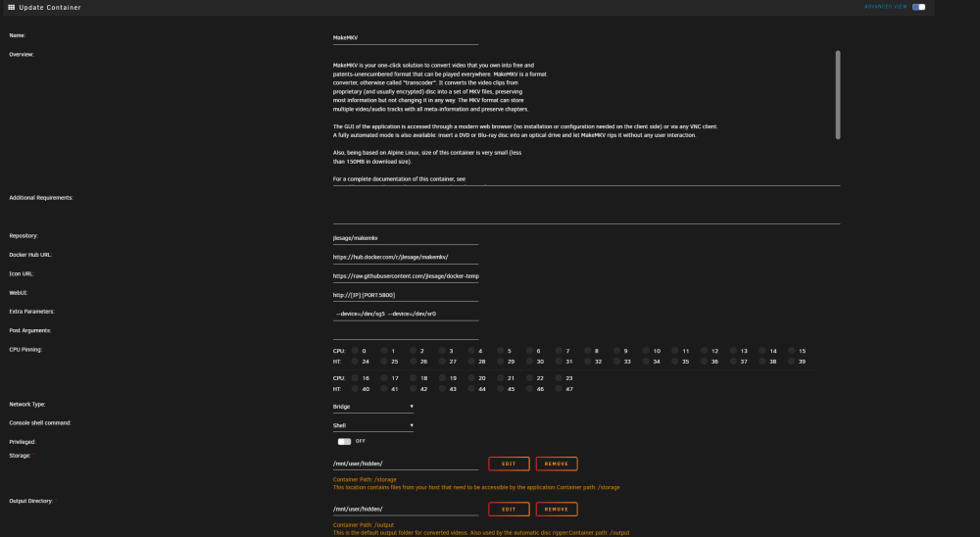
Task: Click the Extra Parameters device field
Action: (x=406, y=314)
